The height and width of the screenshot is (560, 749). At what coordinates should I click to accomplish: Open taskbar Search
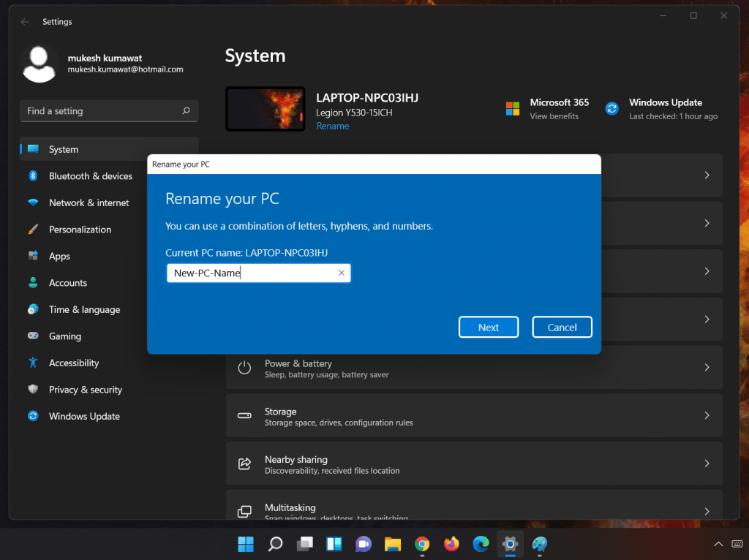tap(275, 544)
